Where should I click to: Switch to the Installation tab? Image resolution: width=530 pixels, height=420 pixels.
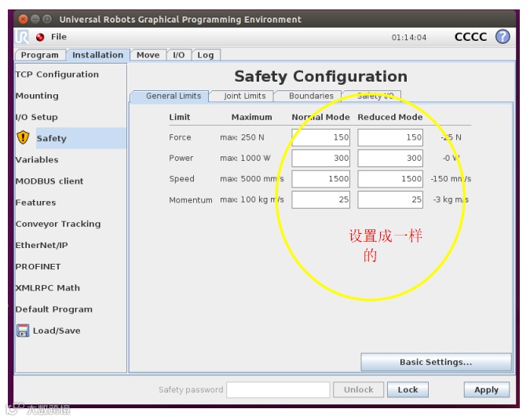[x=97, y=55]
